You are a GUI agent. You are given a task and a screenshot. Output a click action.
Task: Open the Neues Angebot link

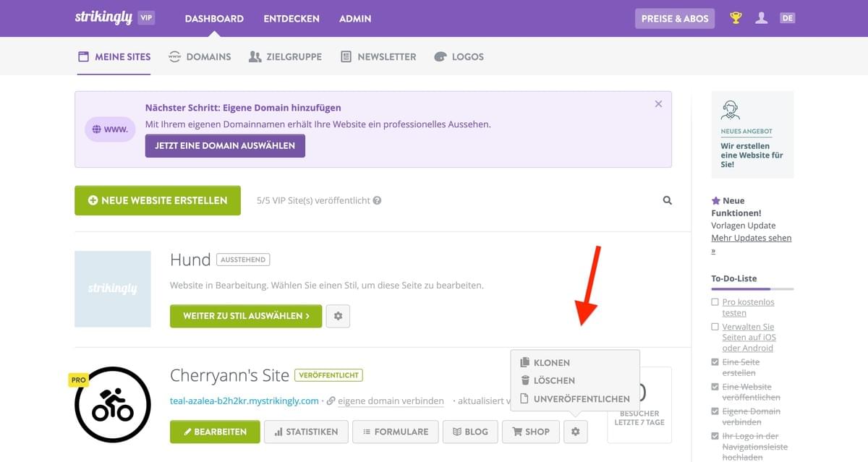746,132
